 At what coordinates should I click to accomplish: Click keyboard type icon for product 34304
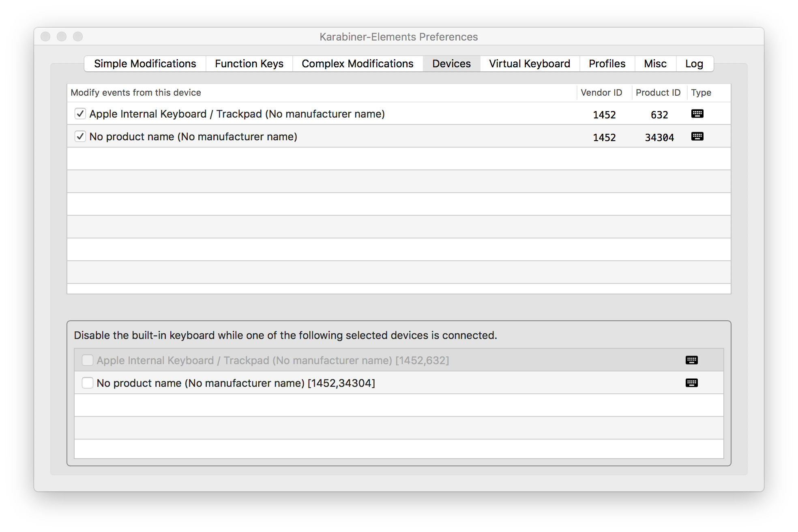pyautogui.click(x=697, y=137)
